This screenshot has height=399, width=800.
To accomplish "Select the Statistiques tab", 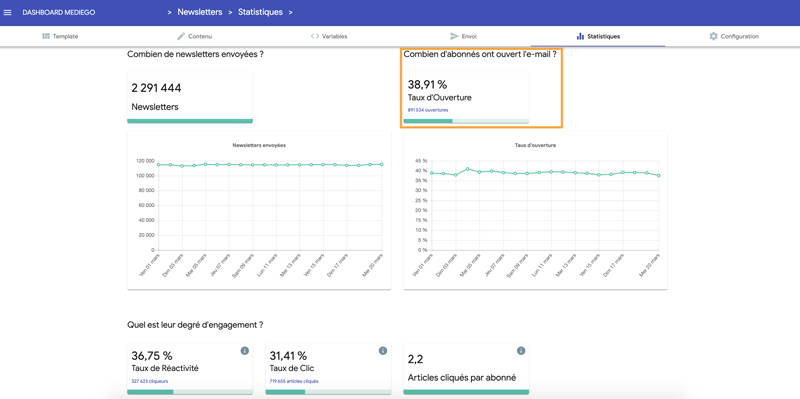I will point(598,36).
